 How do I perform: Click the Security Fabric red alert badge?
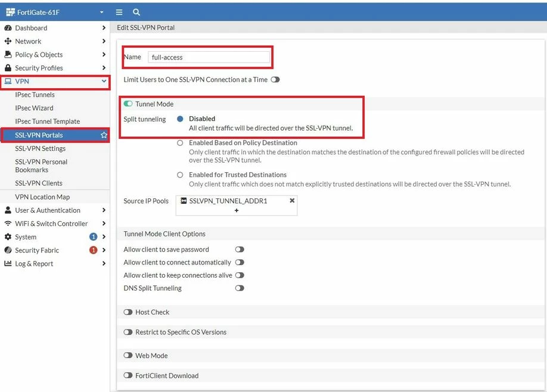click(x=93, y=250)
